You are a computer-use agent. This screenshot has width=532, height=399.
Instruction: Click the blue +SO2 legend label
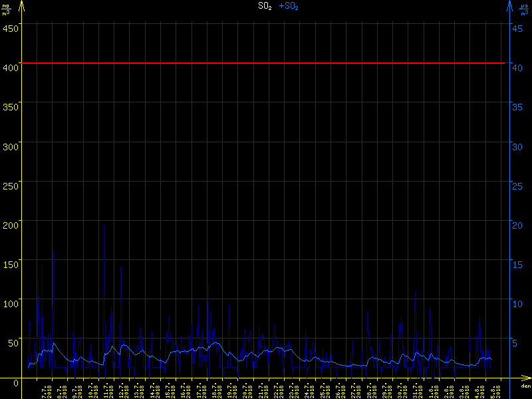point(289,6)
